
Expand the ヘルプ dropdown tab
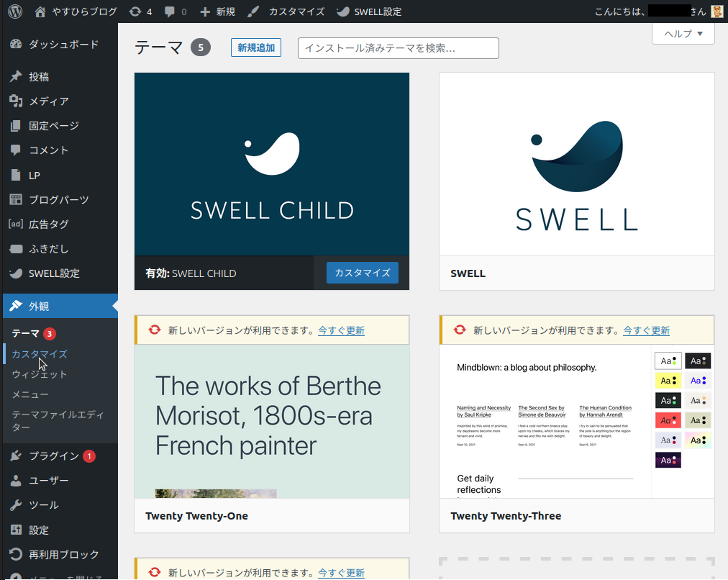[x=683, y=33]
